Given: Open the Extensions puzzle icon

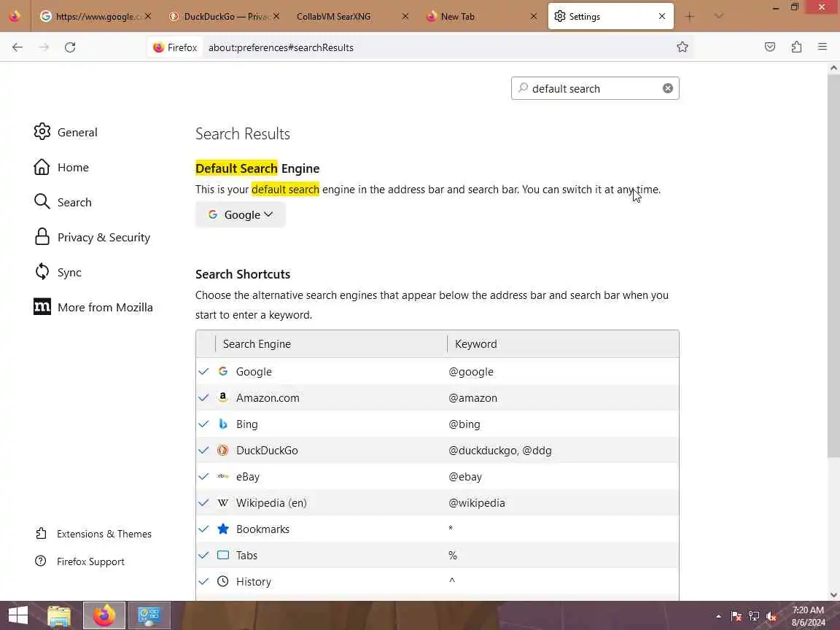Looking at the screenshot, I should tap(796, 47).
